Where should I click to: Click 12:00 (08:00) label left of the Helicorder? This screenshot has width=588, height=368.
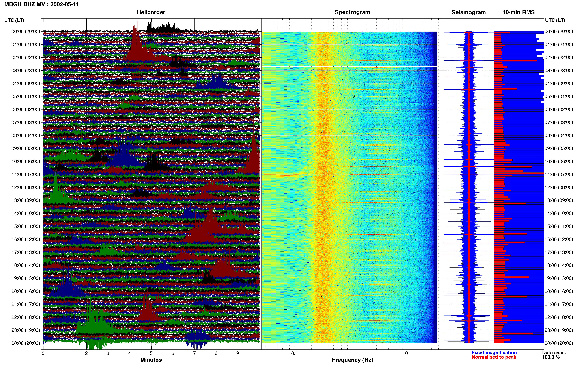tap(26, 187)
